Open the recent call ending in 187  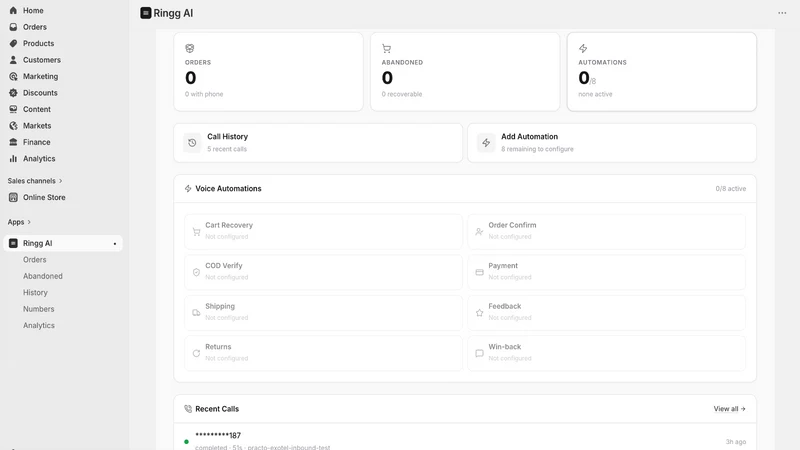click(465, 438)
